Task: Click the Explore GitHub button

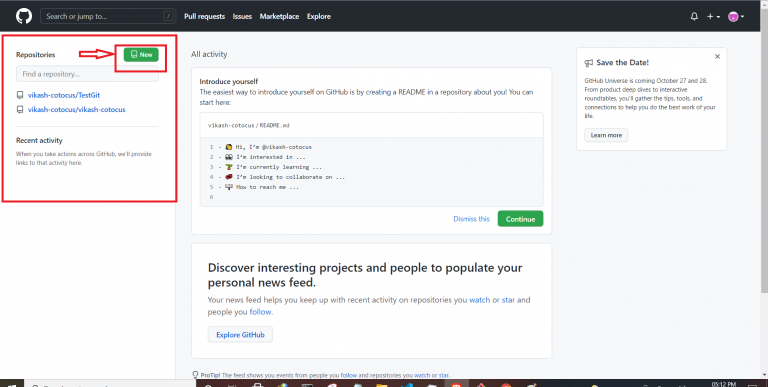Action: 240,335
